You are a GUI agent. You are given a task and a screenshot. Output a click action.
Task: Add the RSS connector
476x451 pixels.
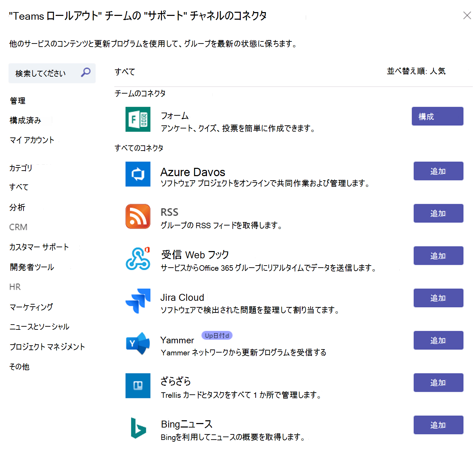438,213
